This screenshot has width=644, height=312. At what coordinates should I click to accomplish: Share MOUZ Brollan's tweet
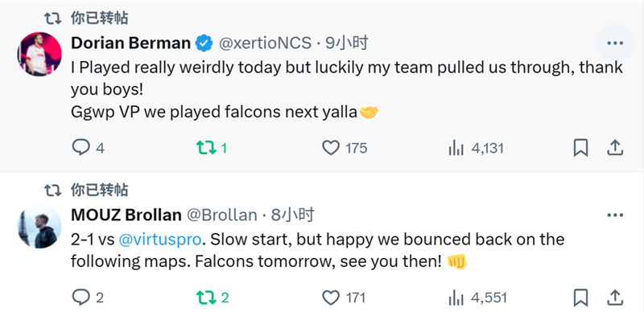(x=615, y=298)
